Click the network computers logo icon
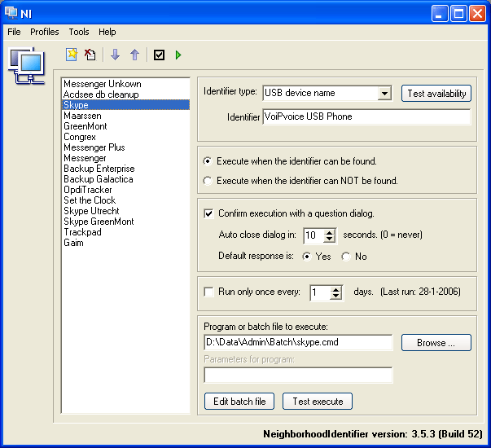491x448 pixels. point(27,65)
